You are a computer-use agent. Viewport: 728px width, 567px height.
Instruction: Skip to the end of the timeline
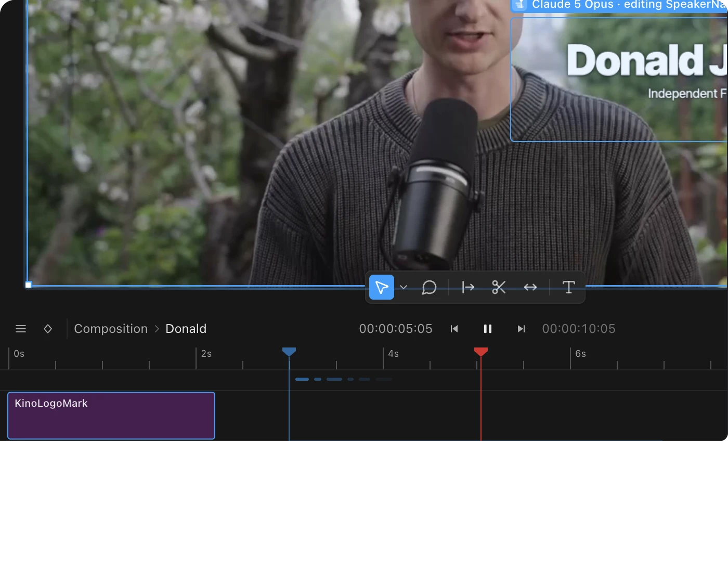click(521, 329)
